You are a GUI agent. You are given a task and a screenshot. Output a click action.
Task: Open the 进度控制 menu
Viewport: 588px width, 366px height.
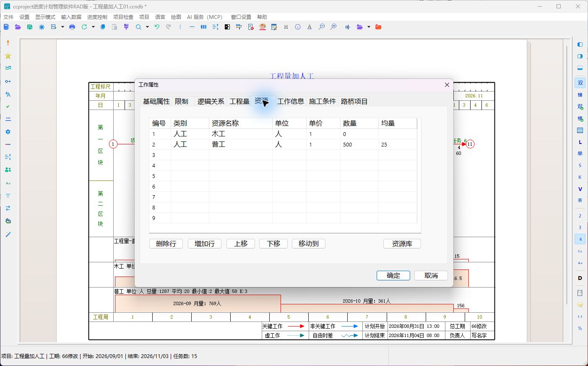coord(97,17)
